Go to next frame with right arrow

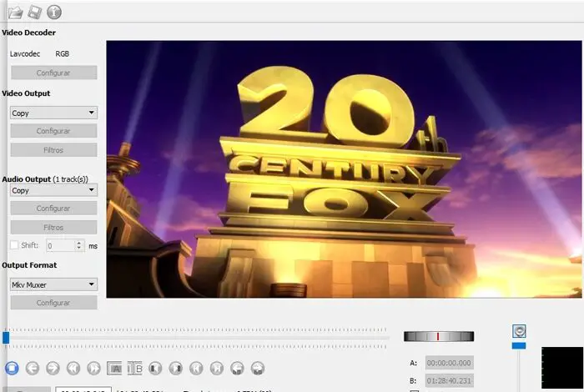pos(53,368)
